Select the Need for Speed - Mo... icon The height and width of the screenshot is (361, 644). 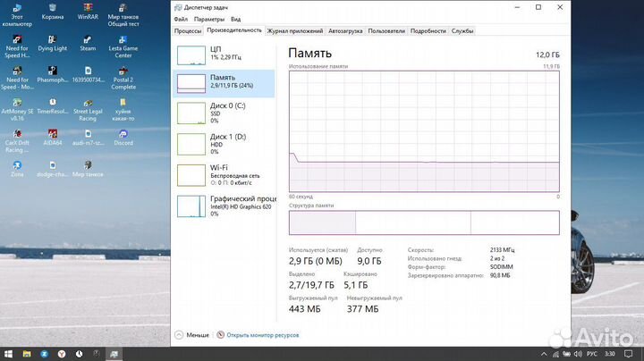[17, 79]
